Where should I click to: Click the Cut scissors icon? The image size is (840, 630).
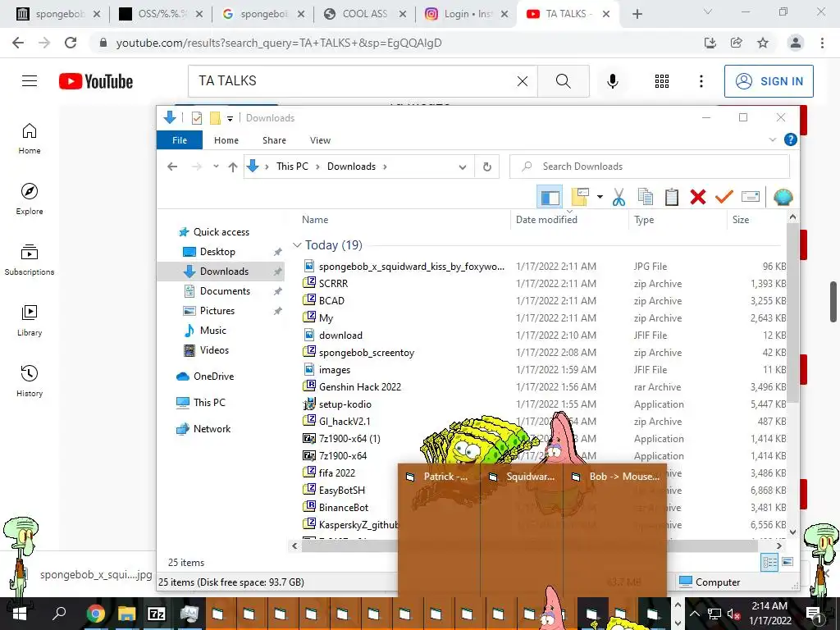tap(619, 197)
